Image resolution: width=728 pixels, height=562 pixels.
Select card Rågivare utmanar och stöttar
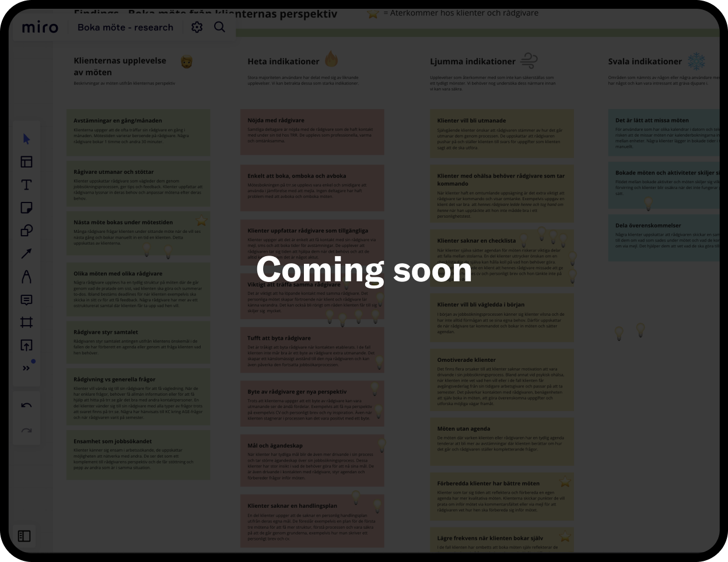138,184
